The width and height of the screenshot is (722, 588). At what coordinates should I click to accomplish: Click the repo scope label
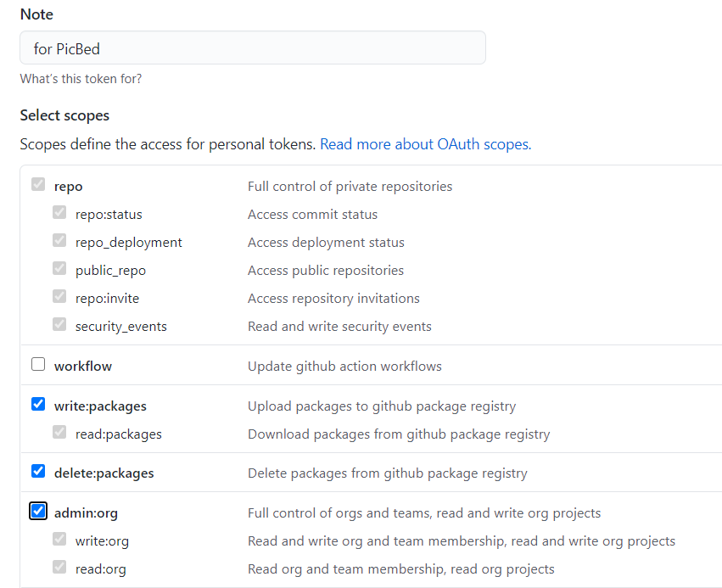coord(68,187)
